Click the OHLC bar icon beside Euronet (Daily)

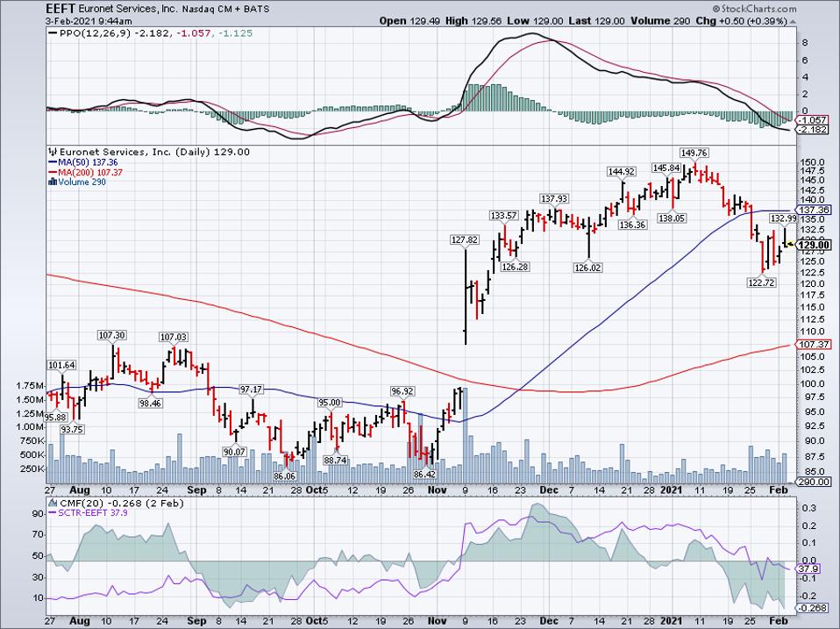(53, 152)
